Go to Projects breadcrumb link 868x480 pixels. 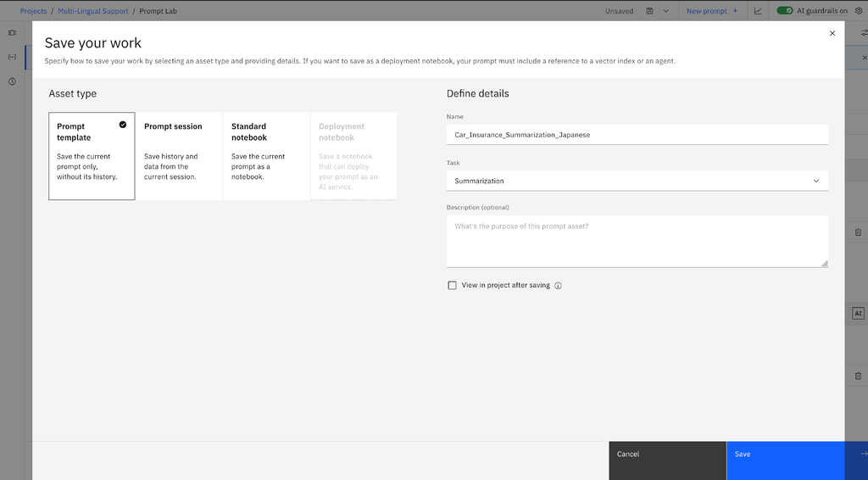(x=34, y=11)
